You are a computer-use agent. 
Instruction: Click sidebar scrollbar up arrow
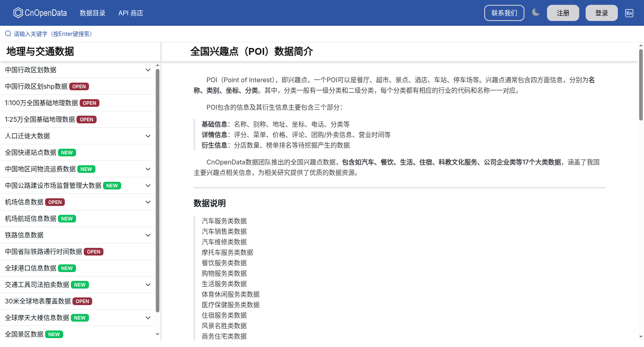[157, 65]
